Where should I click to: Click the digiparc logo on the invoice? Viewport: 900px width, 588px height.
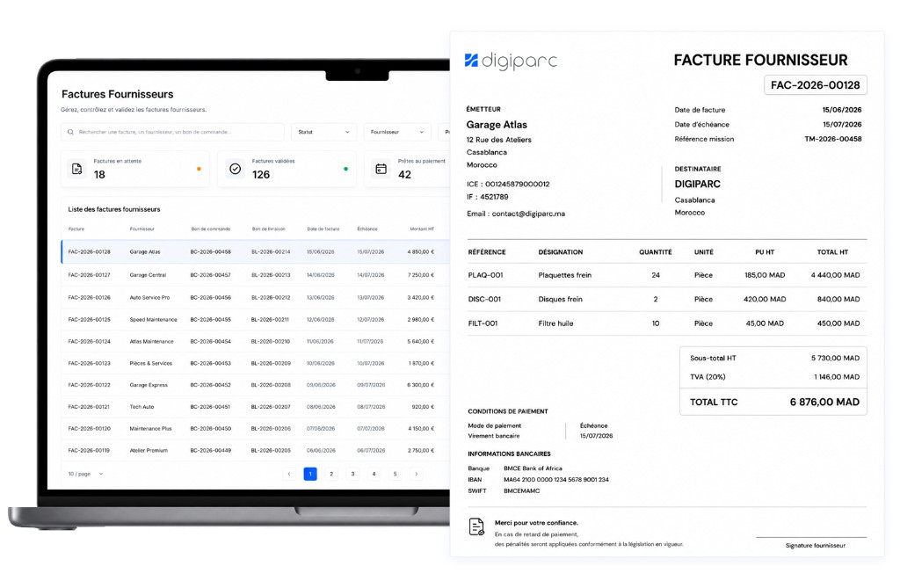tap(511, 61)
